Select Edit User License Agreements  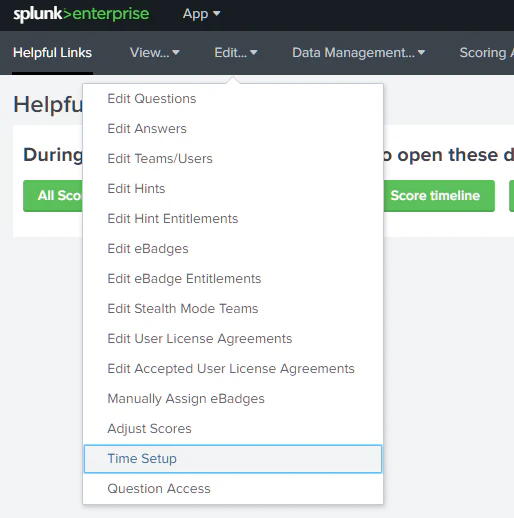(233, 339)
